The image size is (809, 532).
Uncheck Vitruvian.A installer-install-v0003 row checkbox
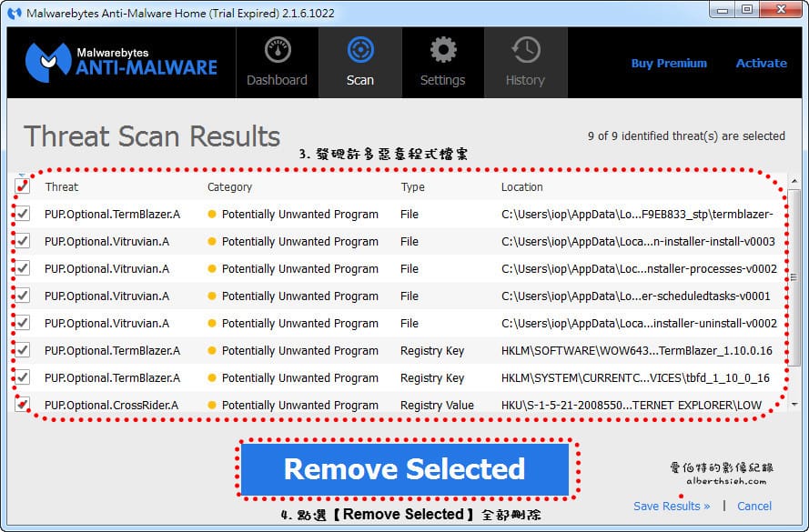(x=22, y=241)
